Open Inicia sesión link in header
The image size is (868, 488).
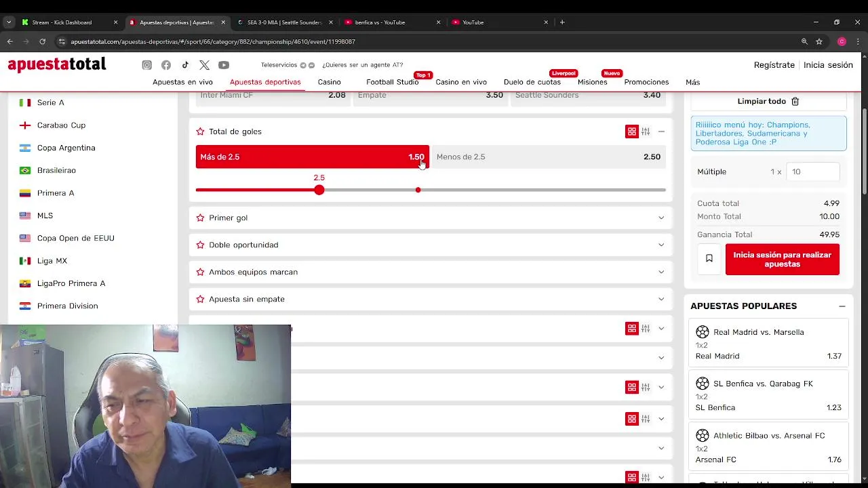tap(828, 65)
